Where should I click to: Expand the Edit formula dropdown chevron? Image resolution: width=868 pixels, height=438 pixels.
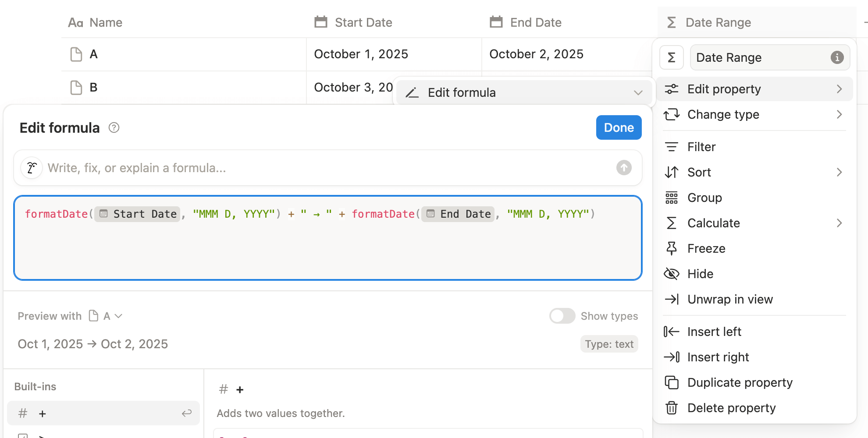[638, 92]
